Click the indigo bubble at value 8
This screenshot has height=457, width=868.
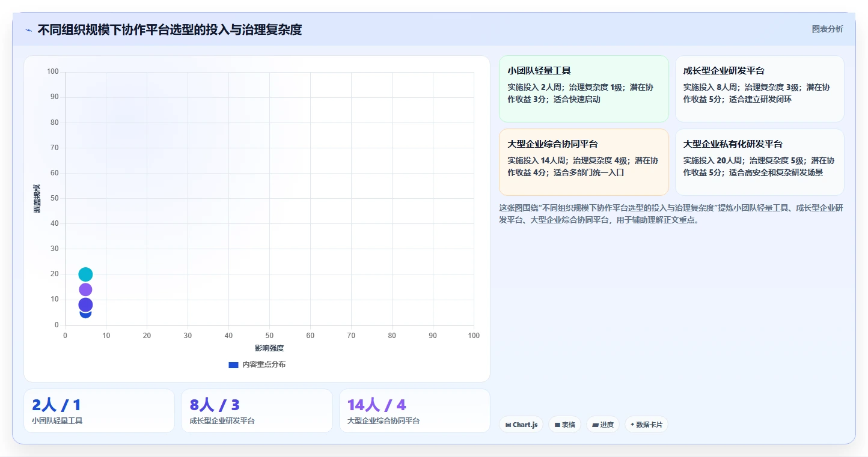tap(85, 304)
